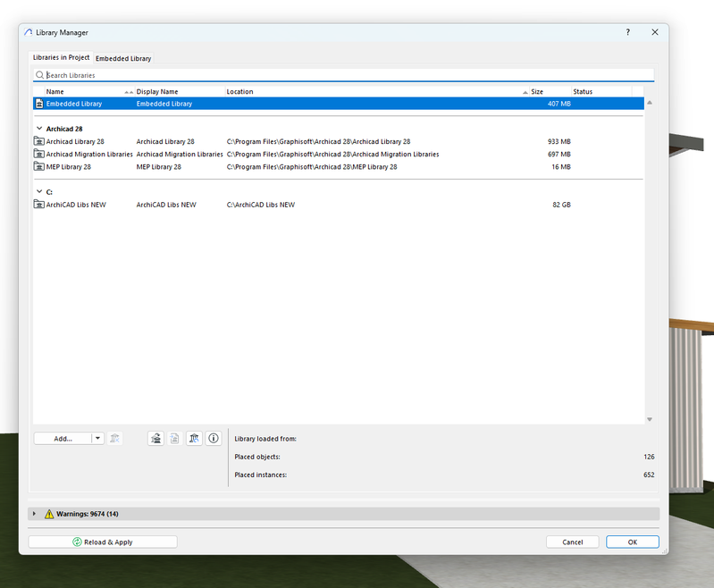Viewport: 714px width, 588px height.
Task: Focus the Search Libraries field
Action: [x=344, y=75]
